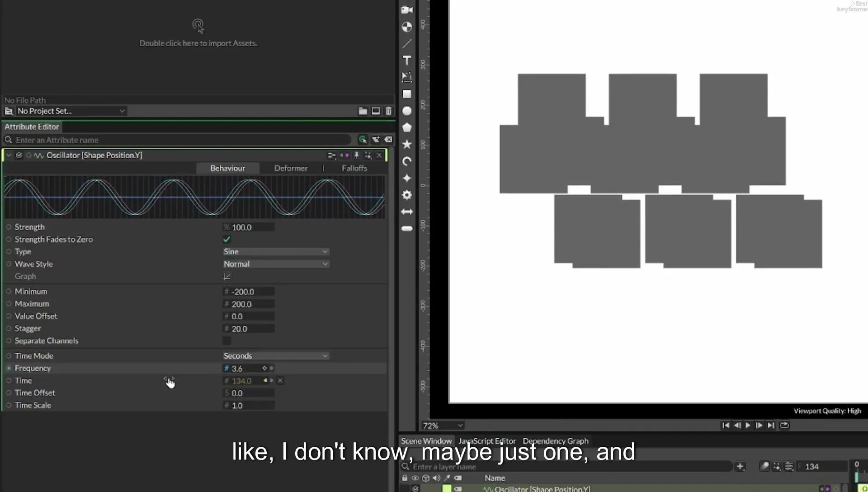Toggle visibility eye column in Scene Window
The image size is (868, 492).
point(415,478)
